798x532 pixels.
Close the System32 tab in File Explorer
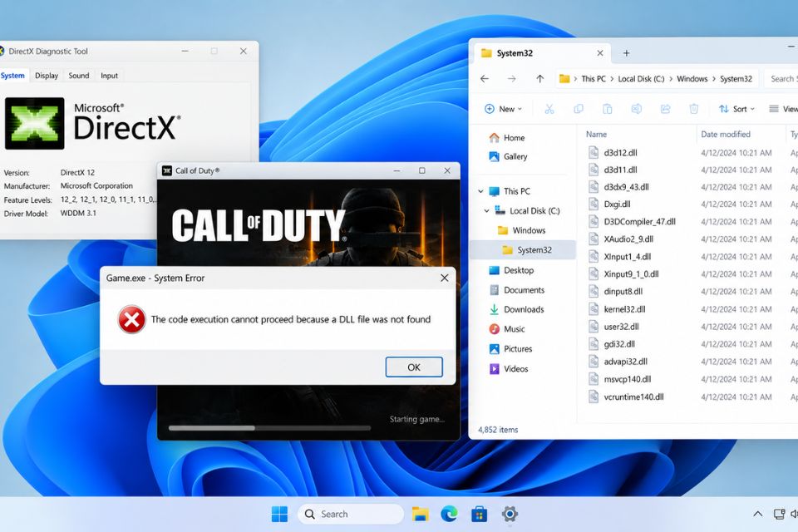pos(600,53)
